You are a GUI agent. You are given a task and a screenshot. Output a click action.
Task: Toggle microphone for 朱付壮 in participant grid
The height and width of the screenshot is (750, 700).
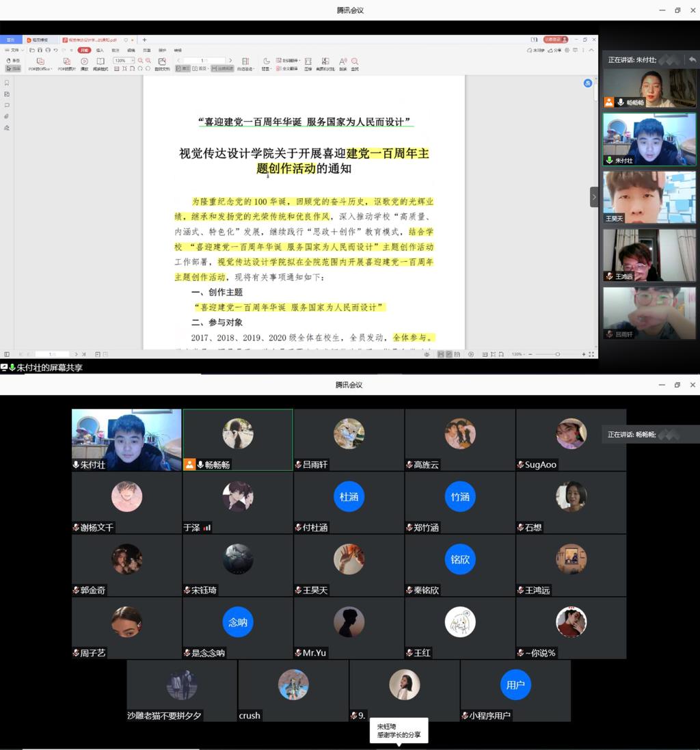pos(76,464)
